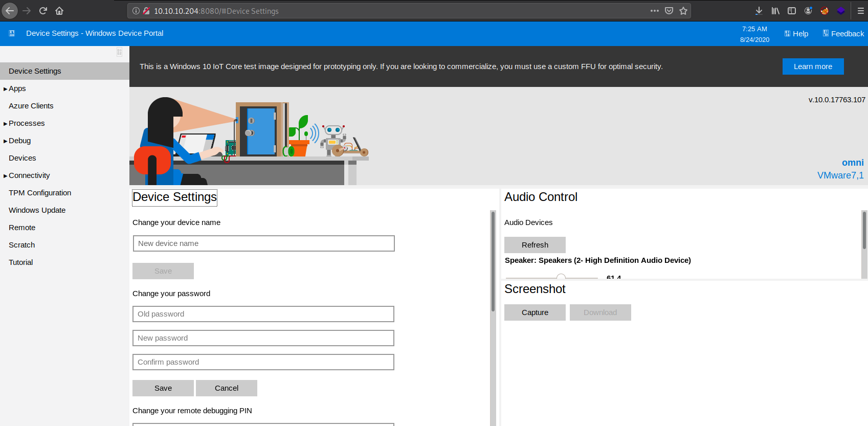Bookmark this page with the star icon
868x426 pixels.
pyautogui.click(x=683, y=11)
